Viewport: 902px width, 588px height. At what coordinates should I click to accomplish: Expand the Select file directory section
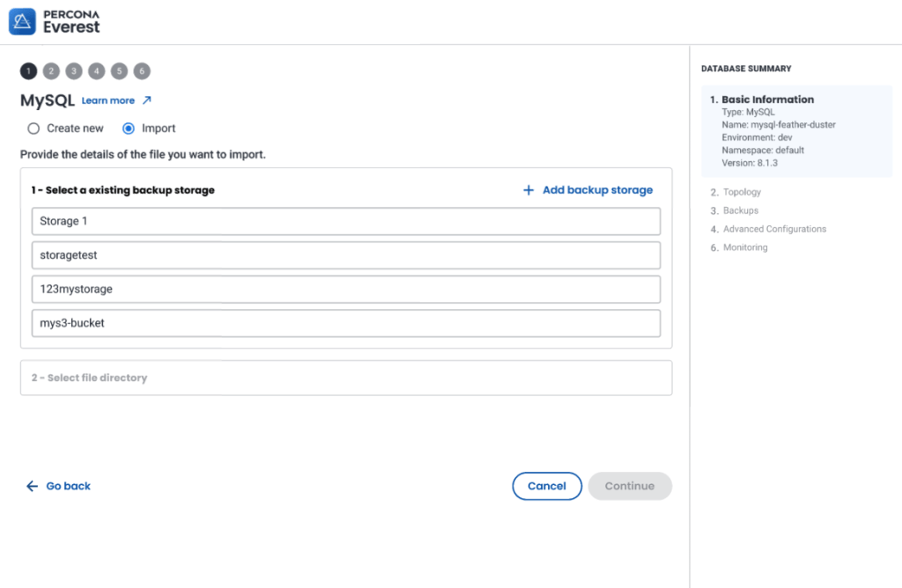pyautogui.click(x=345, y=378)
